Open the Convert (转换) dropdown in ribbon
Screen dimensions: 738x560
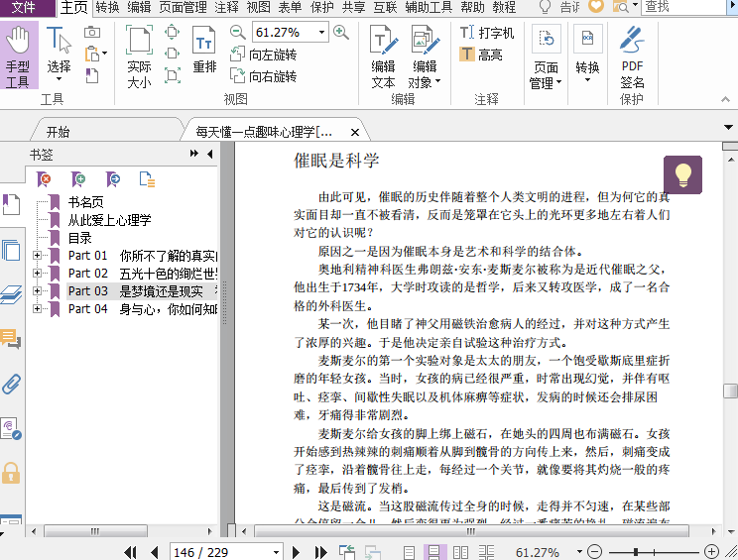[587, 55]
